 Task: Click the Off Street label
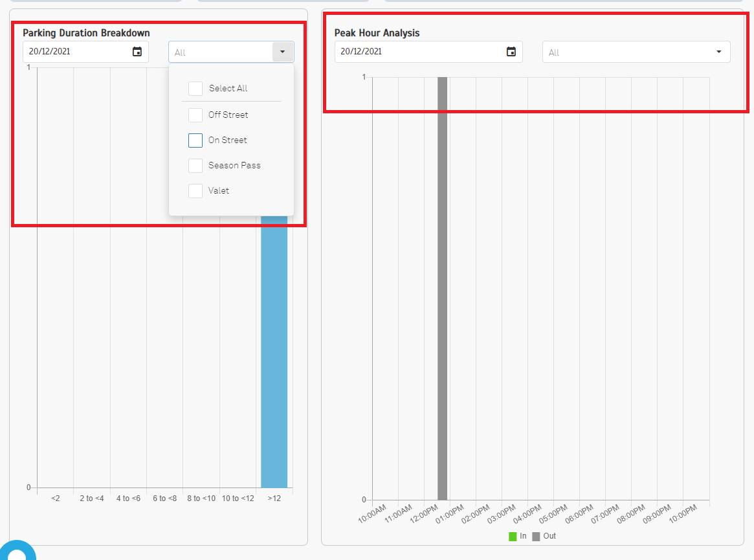tap(228, 115)
